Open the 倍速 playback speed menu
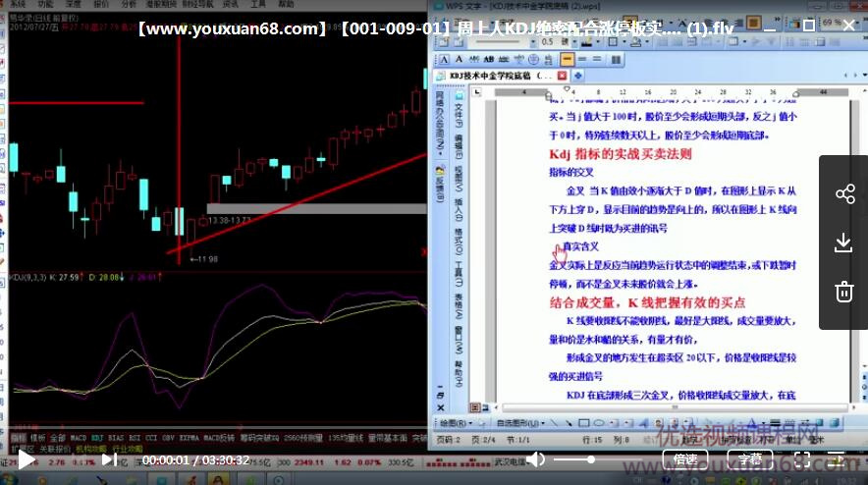 (685, 458)
